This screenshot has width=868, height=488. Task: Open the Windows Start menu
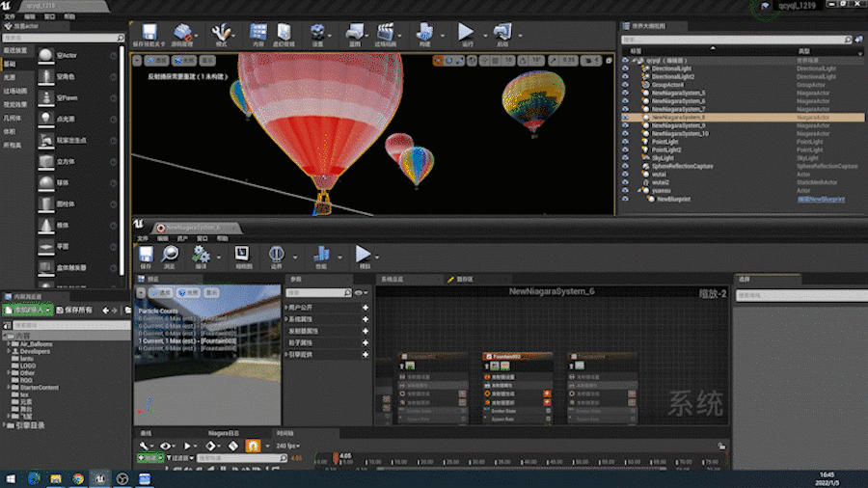click(x=10, y=479)
